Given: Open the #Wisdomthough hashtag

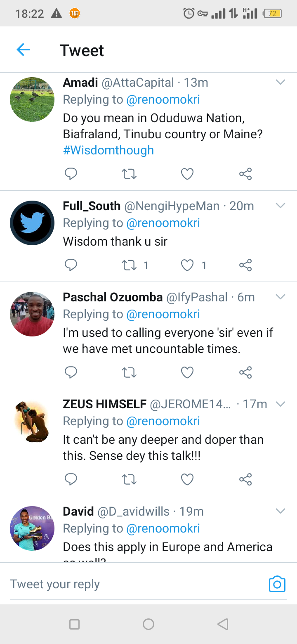Looking at the screenshot, I should (x=108, y=150).
